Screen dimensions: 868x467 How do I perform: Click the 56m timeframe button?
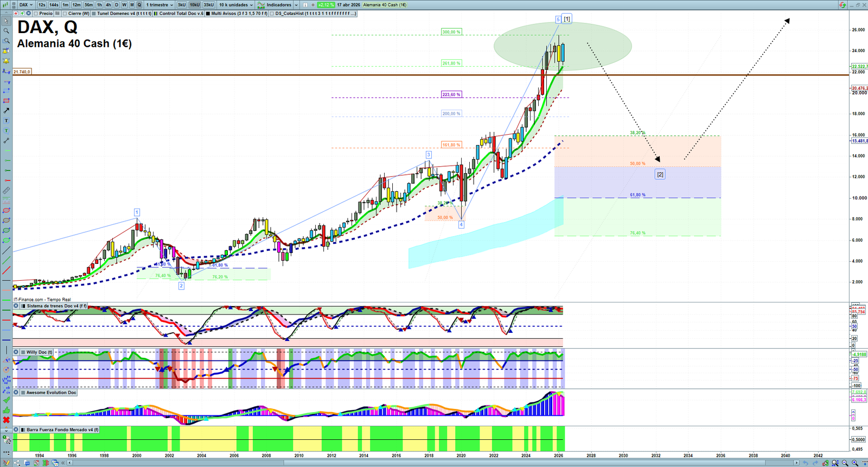88,5
